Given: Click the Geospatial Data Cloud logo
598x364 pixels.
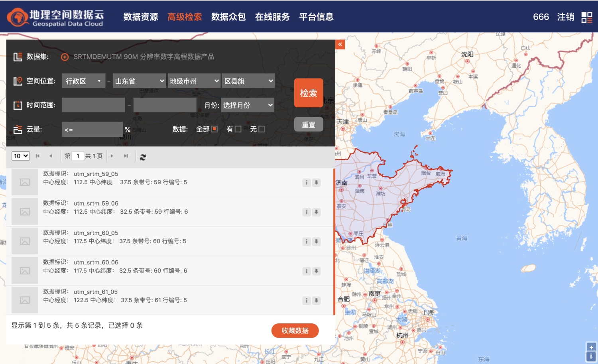Looking at the screenshot, I should tap(56, 17).
